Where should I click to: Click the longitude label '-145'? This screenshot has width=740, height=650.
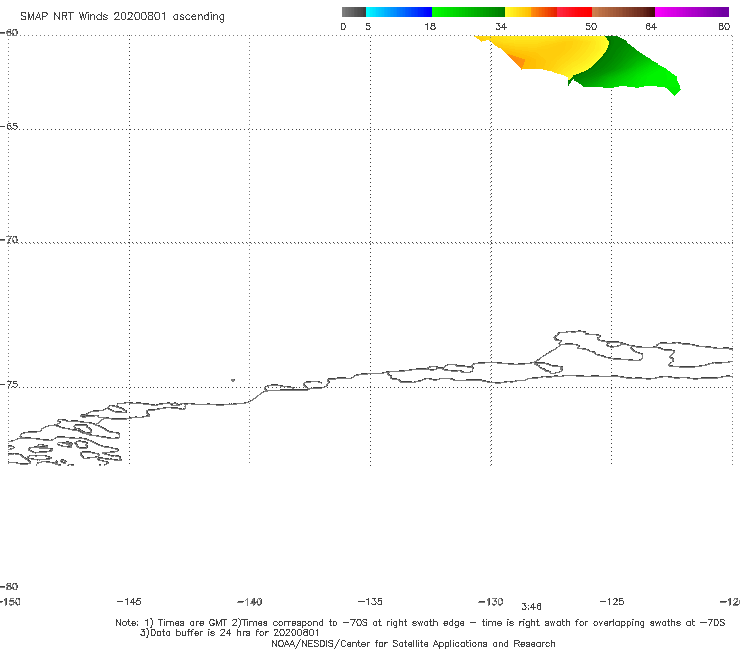click(129, 601)
